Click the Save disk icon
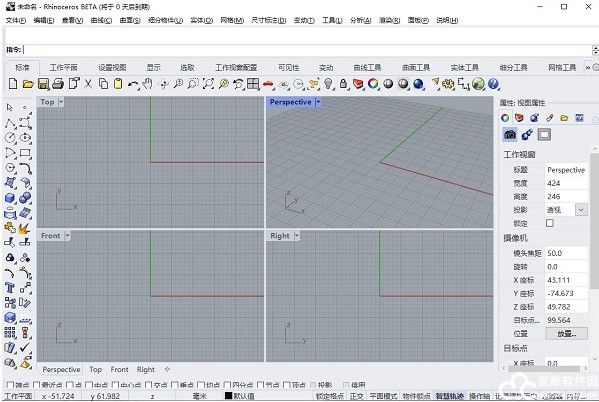Image resolution: width=599 pixels, height=402 pixels. pyautogui.click(x=43, y=84)
